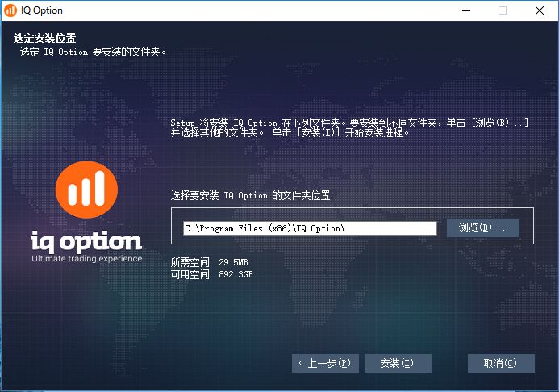Click the required space text 29.5MB
559x392 pixels.
pos(233,262)
